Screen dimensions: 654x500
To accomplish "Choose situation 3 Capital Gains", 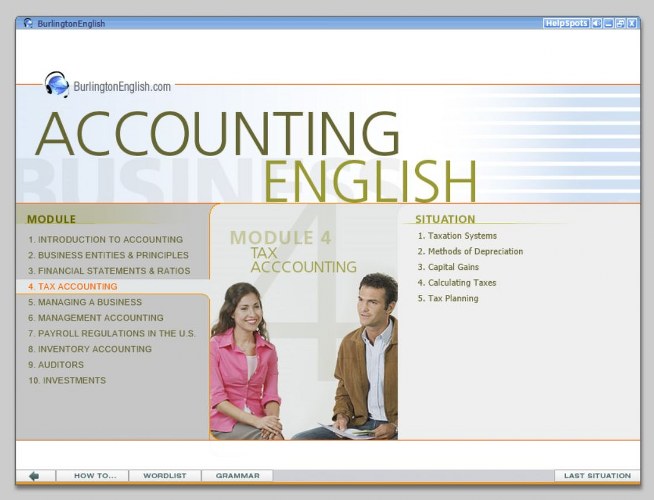I will pos(450,267).
